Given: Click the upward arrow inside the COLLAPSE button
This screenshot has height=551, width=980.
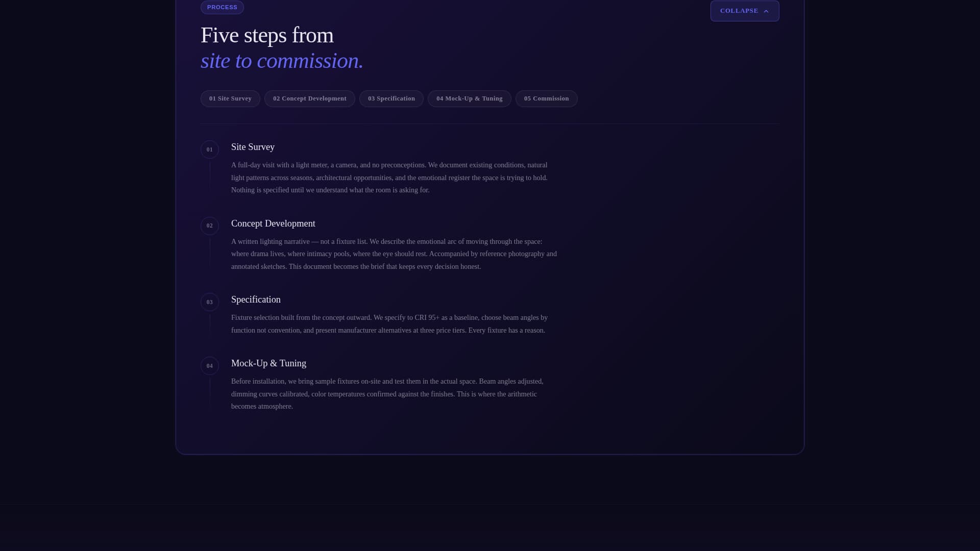Looking at the screenshot, I should (766, 11).
